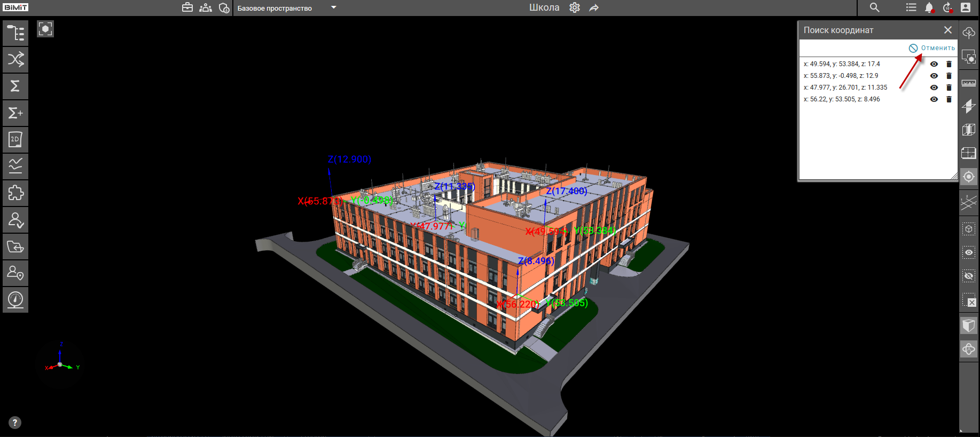Open the model tree structure panel
This screenshot has height=437, width=980.
click(15, 33)
